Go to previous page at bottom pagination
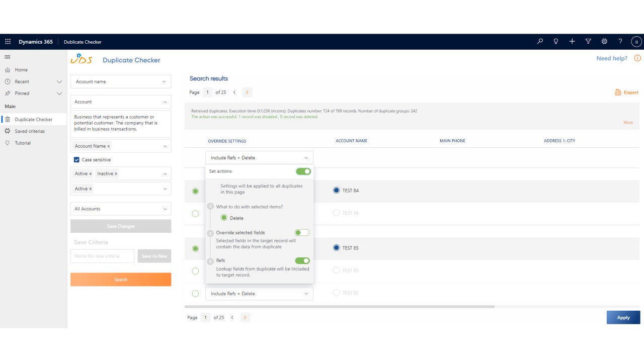 coord(232,317)
